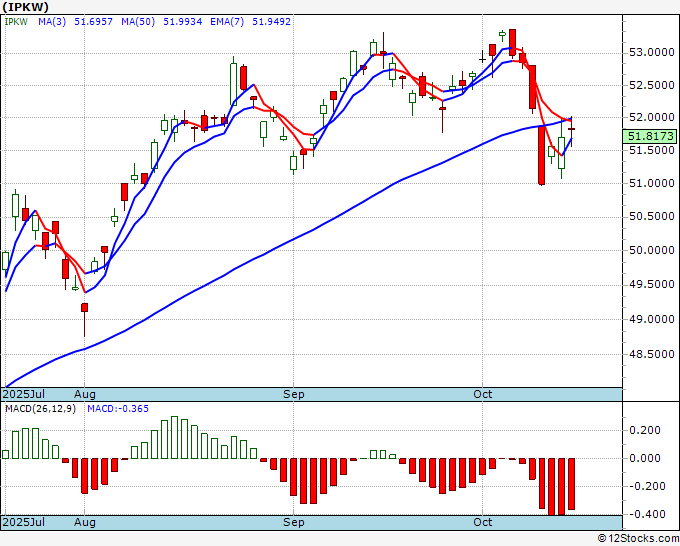Image resolution: width=680 pixels, height=546 pixels.
Task: Click the MACD(26,12,9) indicator label
Action: [x=40, y=409]
